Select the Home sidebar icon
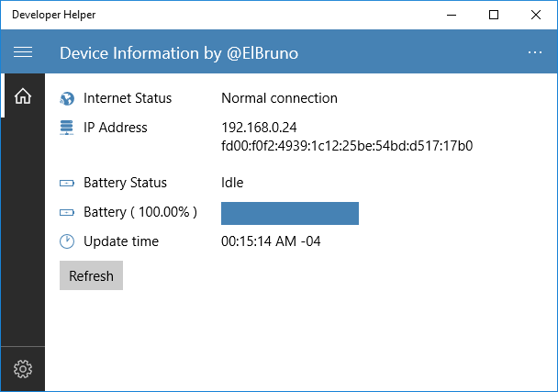This screenshot has width=558, height=392. [x=23, y=95]
